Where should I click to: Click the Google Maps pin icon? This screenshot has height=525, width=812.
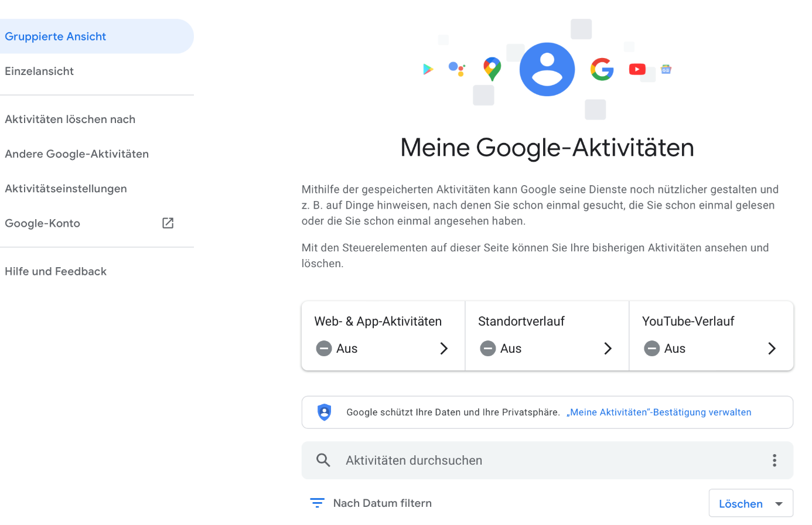click(x=492, y=69)
